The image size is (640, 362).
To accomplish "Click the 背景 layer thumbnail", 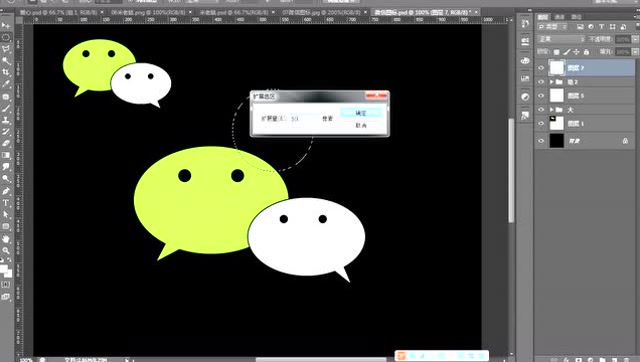I will pos(557,141).
